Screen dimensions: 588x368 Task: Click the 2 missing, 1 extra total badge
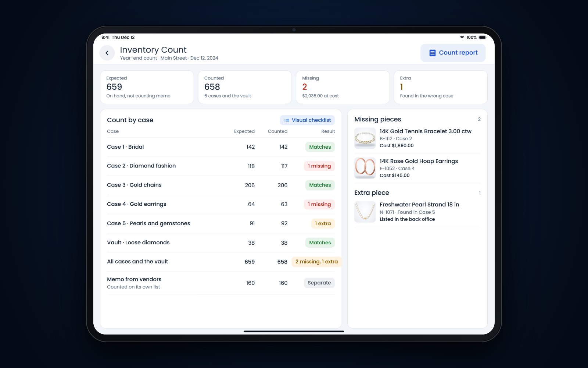pos(316,262)
